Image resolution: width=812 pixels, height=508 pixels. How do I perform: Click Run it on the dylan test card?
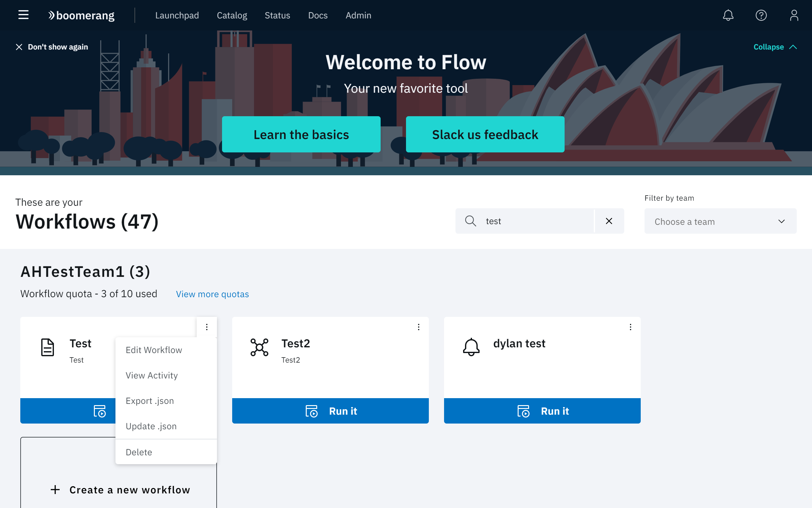pos(542,411)
